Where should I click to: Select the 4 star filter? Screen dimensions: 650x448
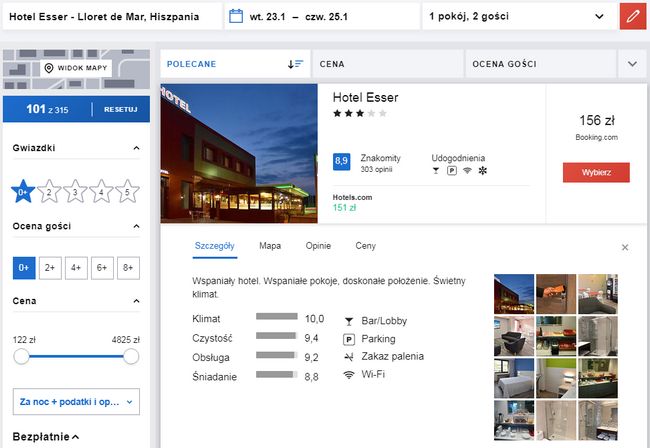tap(101, 192)
